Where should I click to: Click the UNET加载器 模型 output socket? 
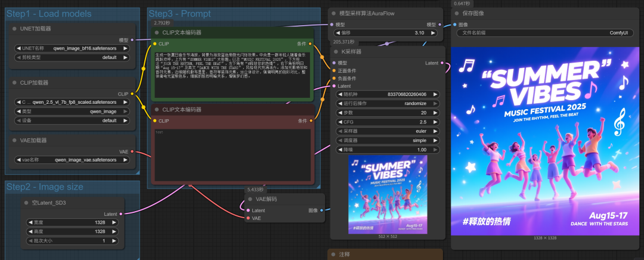[132, 40]
